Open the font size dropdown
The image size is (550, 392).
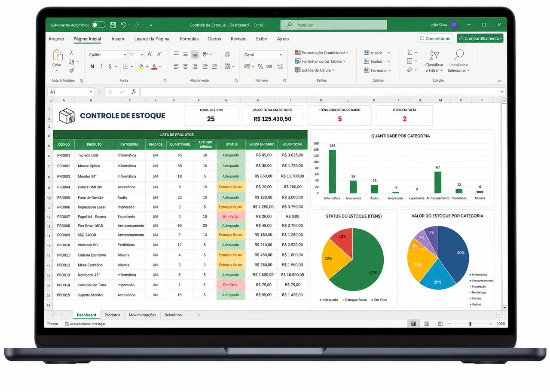[142, 55]
